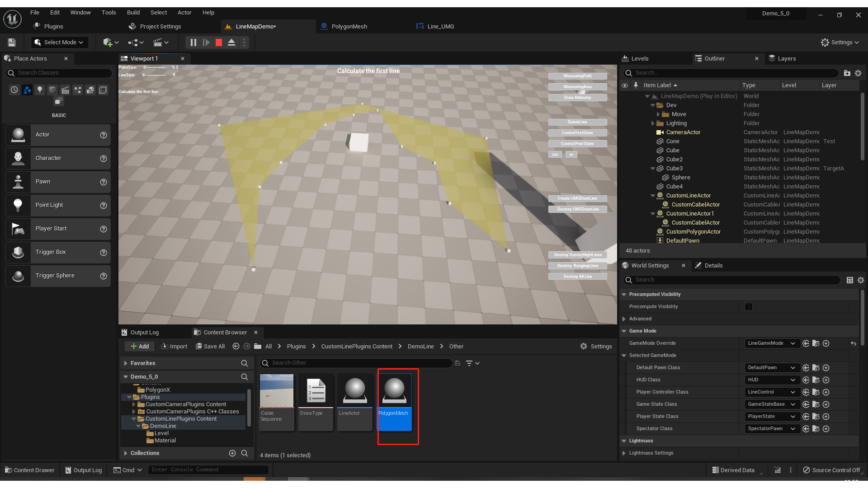Click Save All in the Content Browser
Viewport: 868px width, 488px height.
pos(210,346)
